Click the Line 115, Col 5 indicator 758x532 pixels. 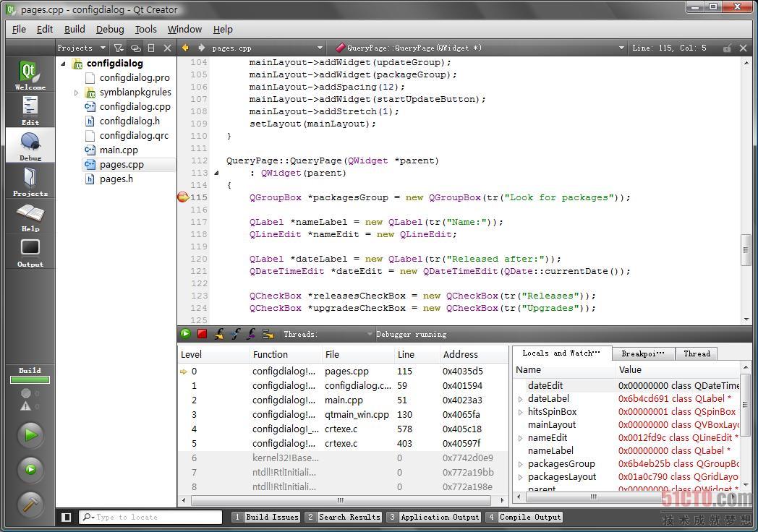point(669,48)
